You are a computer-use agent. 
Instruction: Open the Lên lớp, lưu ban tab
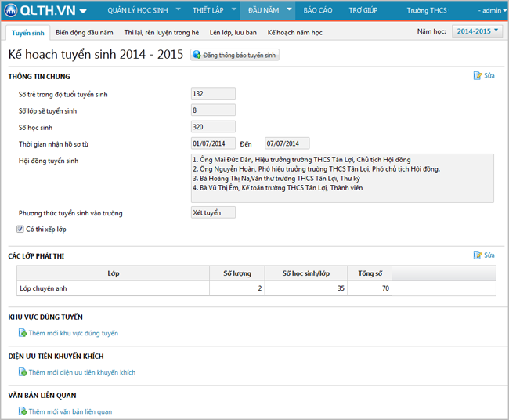point(233,33)
